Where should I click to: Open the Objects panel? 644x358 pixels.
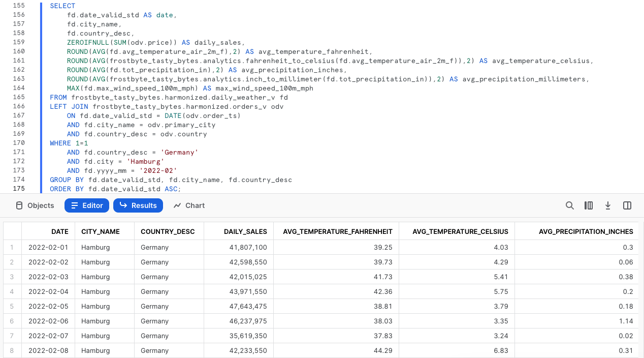pos(35,205)
